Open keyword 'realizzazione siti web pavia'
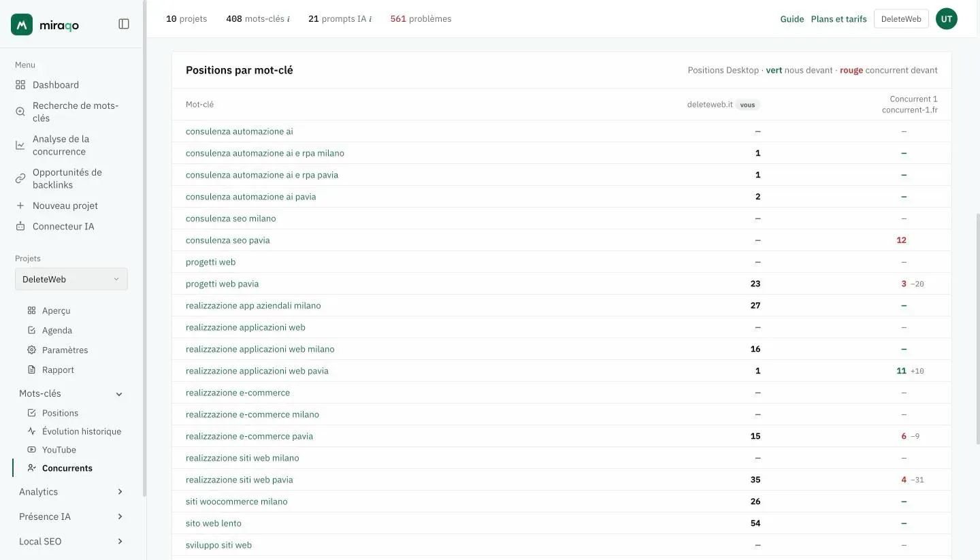Screen dimensions: 980x560 coord(240,480)
